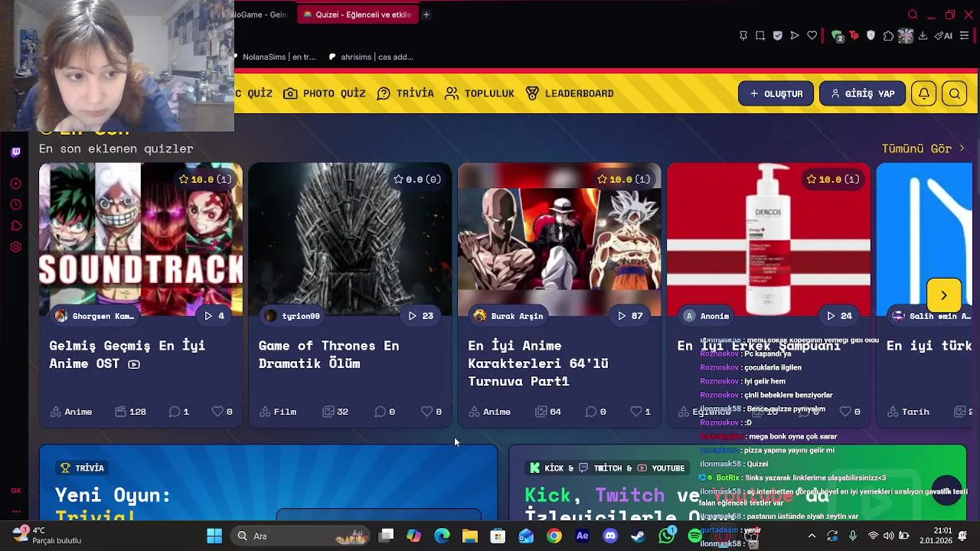This screenshot has height=551, width=980.
Task: Click the pin icon in browser toolbar
Action: click(x=743, y=36)
